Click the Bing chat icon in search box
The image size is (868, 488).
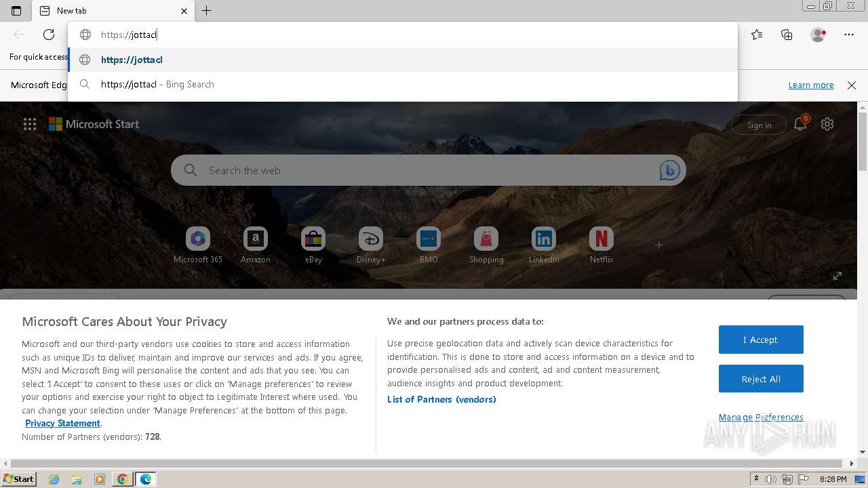[x=669, y=170]
